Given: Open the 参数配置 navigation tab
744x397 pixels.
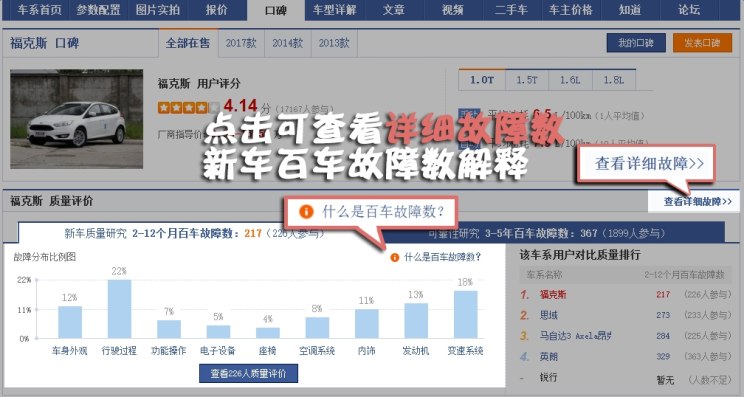Looking at the screenshot, I should click(x=98, y=9).
